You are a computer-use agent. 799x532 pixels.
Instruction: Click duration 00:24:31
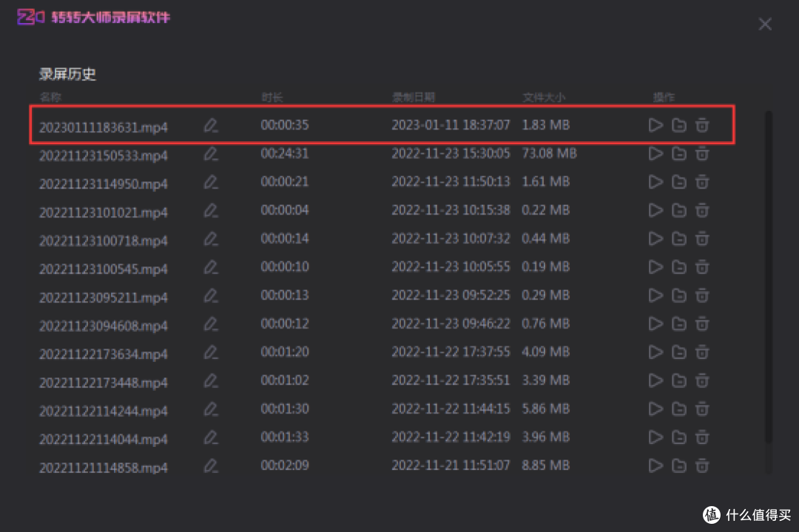[285, 153]
